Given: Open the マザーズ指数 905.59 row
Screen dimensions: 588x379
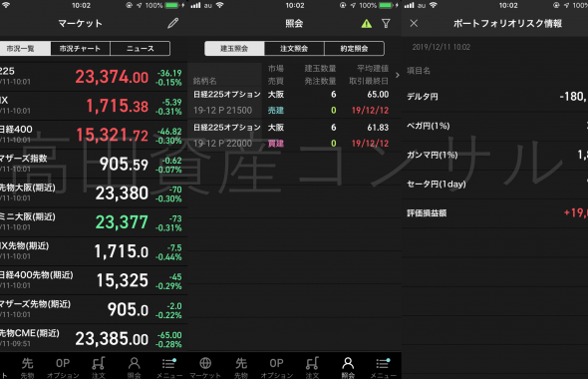Looking at the screenshot, I should tap(94, 164).
